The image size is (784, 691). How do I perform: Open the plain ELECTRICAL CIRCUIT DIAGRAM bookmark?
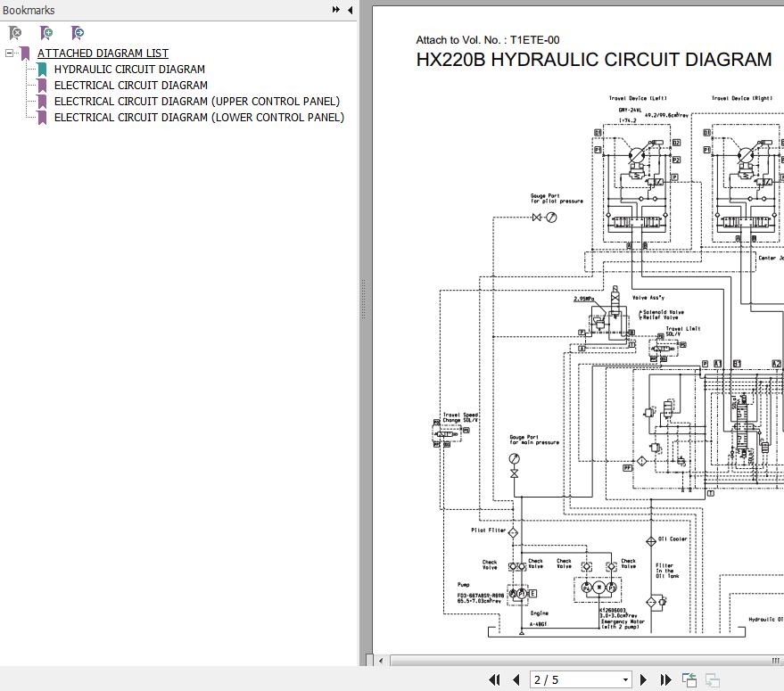[130, 85]
